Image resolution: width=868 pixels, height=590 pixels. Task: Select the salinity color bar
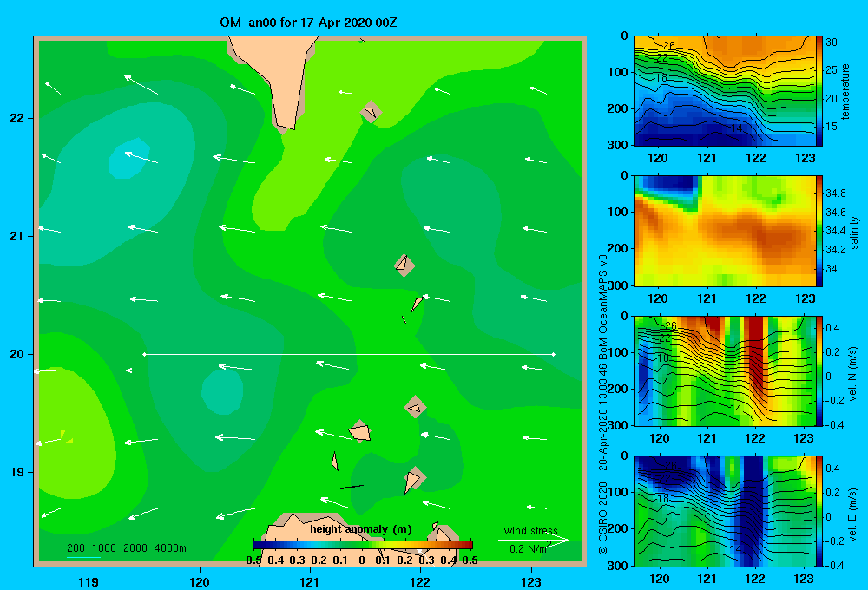pyautogui.click(x=819, y=231)
